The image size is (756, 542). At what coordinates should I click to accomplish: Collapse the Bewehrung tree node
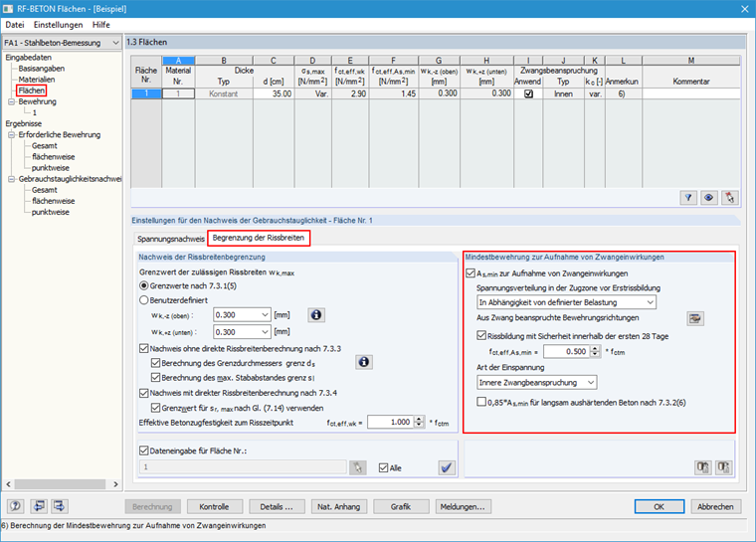click(11, 101)
